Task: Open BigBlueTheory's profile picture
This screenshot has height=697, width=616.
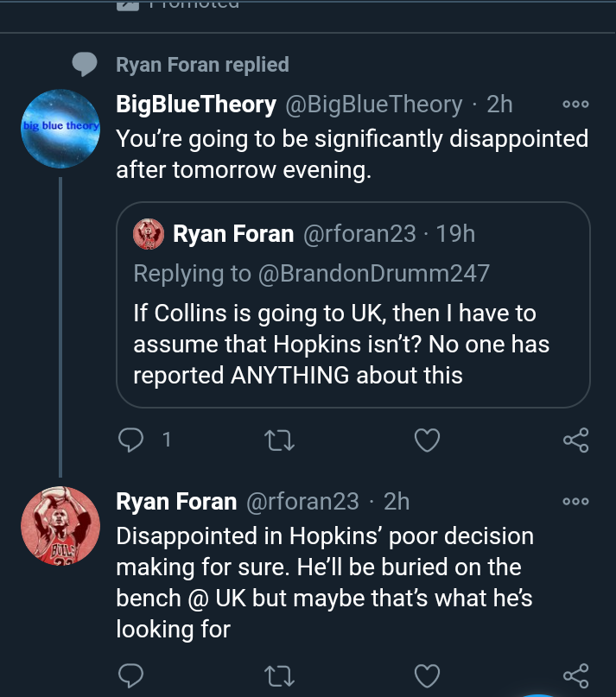Action: pyautogui.click(x=60, y=128)
